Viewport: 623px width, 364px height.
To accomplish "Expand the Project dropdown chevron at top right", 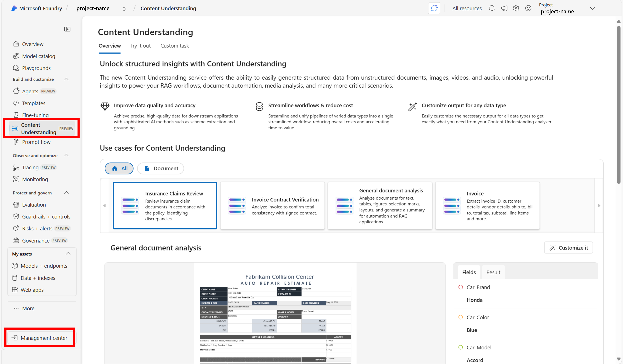I will pyautogui.click(x=592, y=8).
